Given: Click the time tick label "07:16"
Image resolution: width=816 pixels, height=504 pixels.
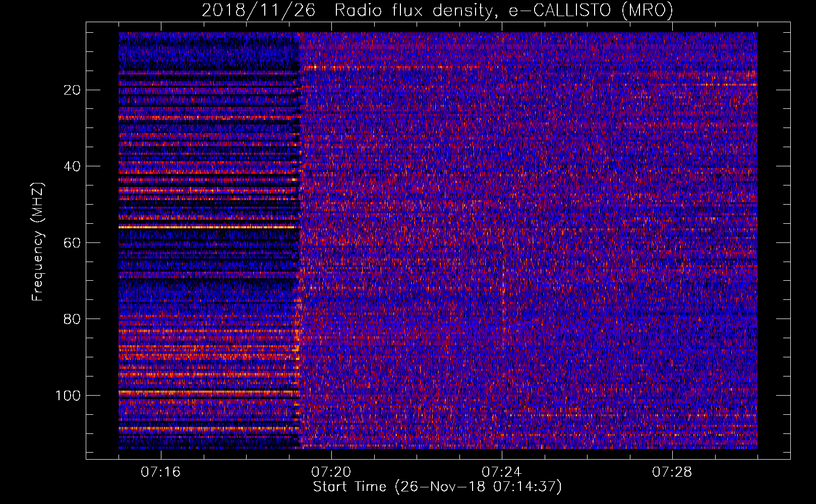Looking at the screenshot, I should point(160,472).
